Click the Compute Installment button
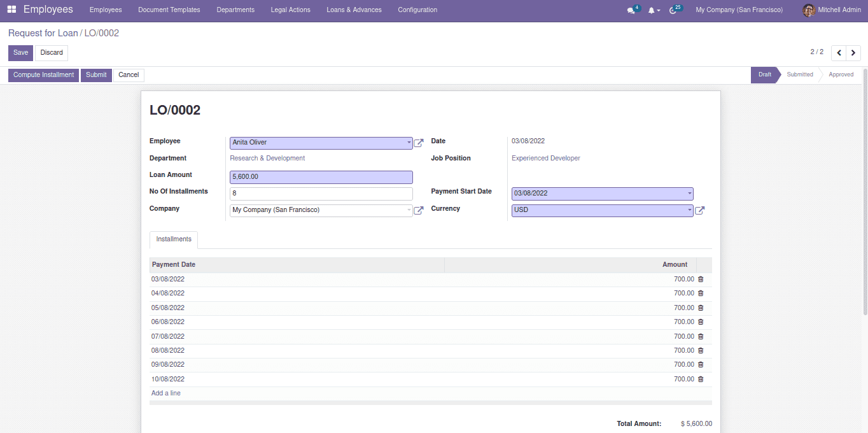 pos(43,75)
